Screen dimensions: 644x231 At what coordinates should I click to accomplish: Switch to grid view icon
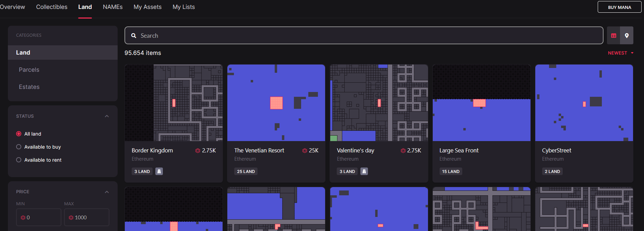pyautogui.click(x=613, y=36)
